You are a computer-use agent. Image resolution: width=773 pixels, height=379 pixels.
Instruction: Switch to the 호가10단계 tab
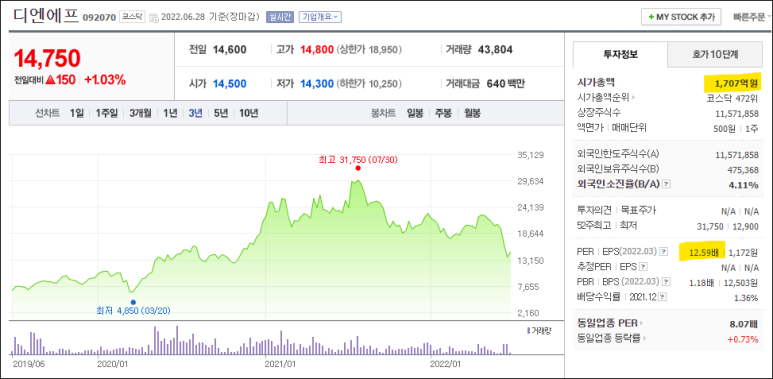point(715,55)
